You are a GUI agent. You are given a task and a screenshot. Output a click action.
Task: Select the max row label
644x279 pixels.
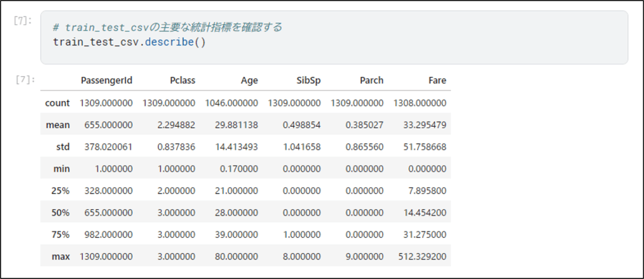60,256
